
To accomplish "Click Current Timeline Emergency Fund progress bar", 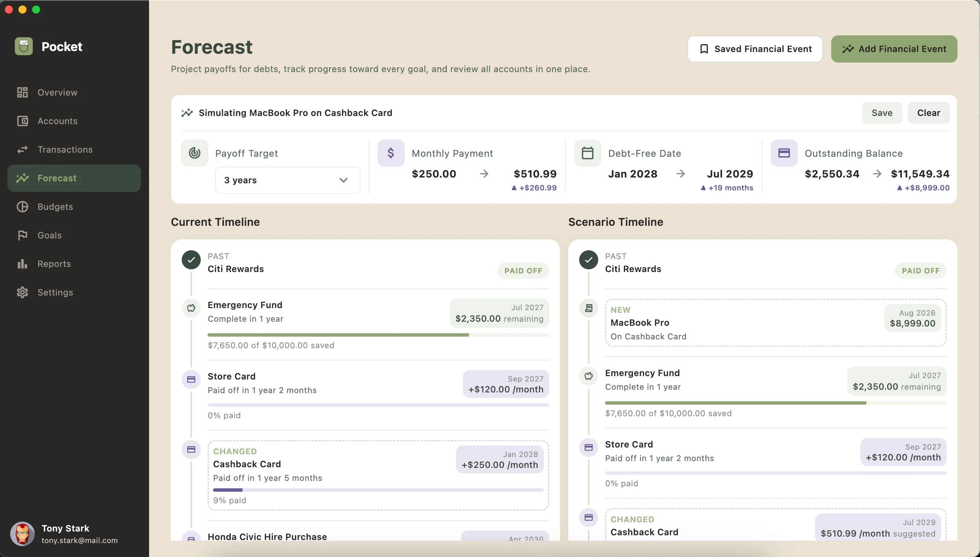I will (378, 335).
